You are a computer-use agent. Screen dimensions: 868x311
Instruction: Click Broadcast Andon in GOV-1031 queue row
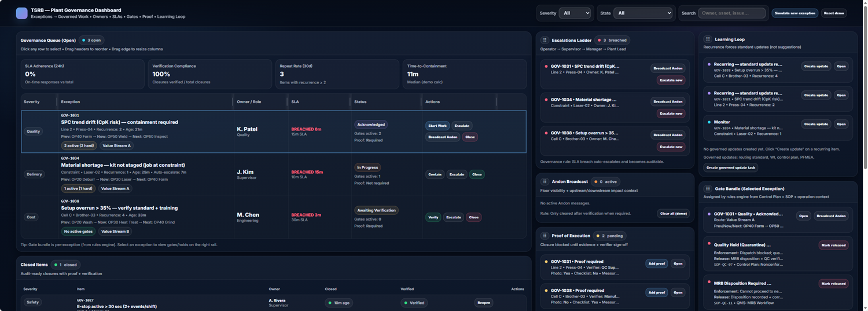click(x=443, y=137)
